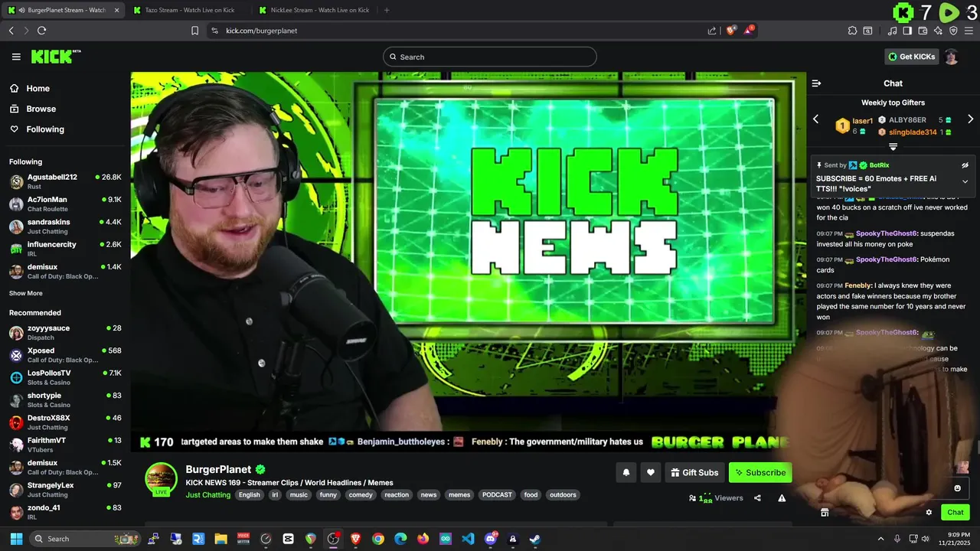Open the user profile avatar menu
The height and width of the screenshot is (551, 980).
click(x=951, y=57)
